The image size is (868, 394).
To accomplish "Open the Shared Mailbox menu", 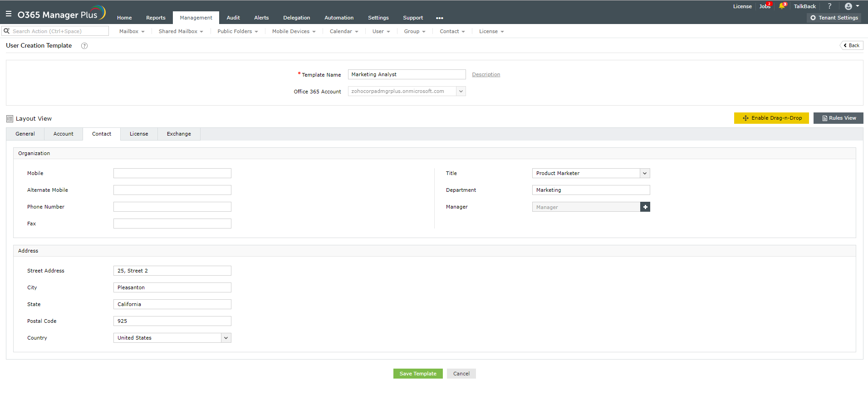I will pyautogui.click(x=181, y=32).
